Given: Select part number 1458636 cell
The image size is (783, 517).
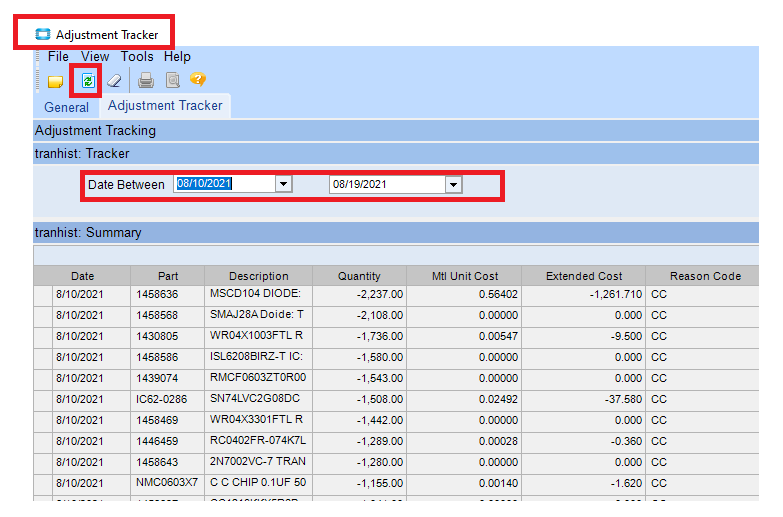Looking at the screenshot, I should (x=168, y=294).
